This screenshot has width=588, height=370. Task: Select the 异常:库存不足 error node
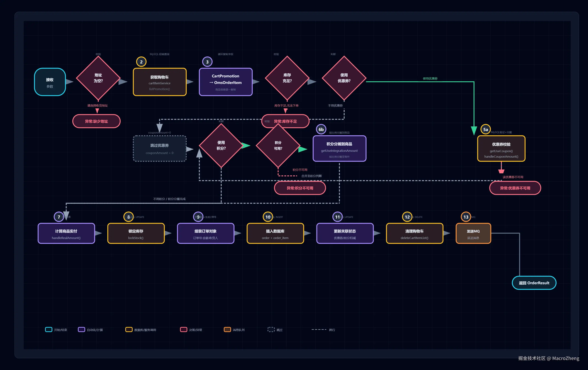tap(285, 121)
